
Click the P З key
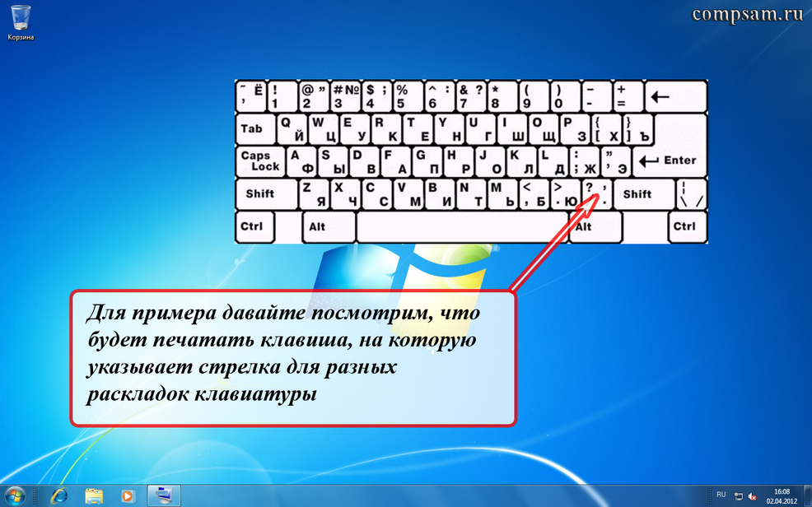point(575,129)
